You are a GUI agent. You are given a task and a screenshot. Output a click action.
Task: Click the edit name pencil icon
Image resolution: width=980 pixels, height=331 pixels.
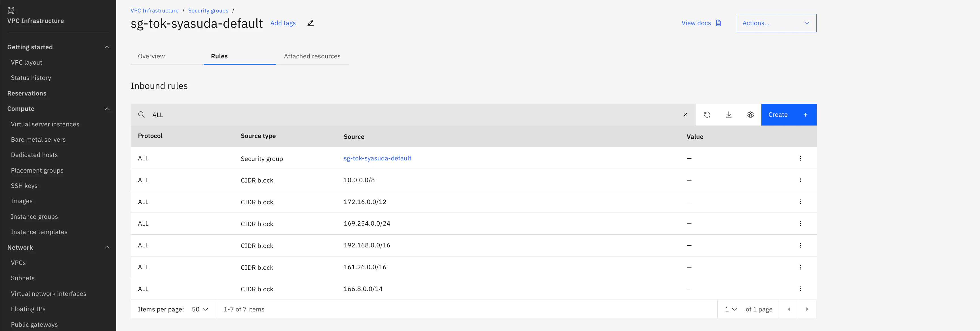(x=311, y=23)
